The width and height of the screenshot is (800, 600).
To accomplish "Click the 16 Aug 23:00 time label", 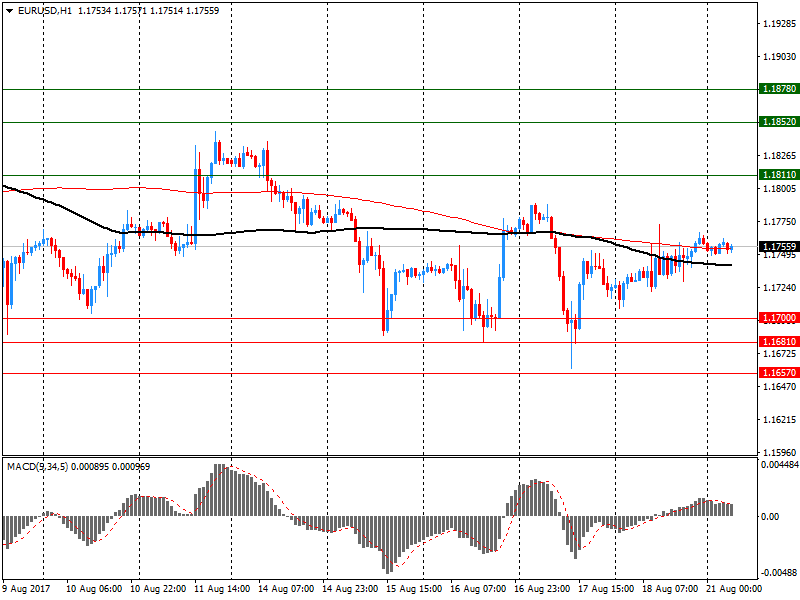I will click(x=542, y=589).
